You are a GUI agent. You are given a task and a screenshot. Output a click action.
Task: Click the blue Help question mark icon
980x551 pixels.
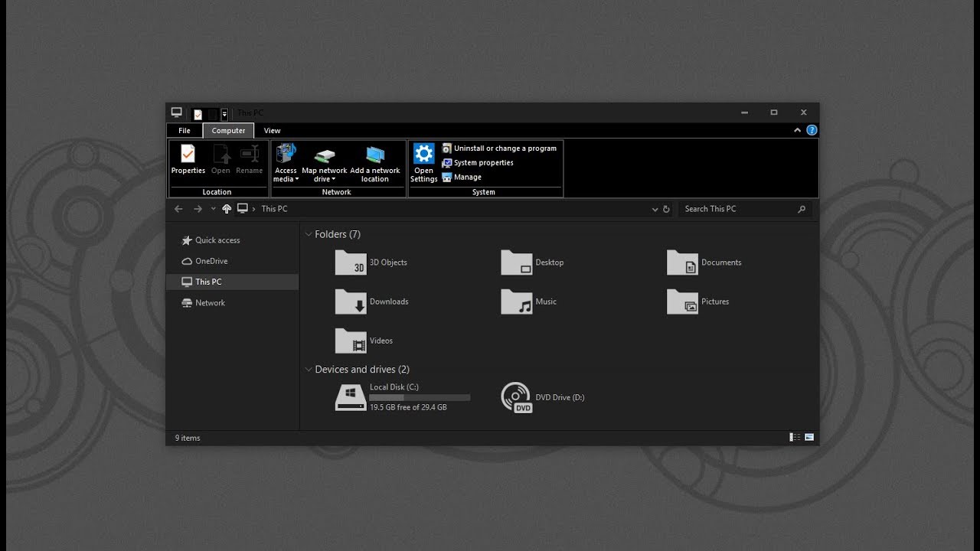(x=812, y=131)
